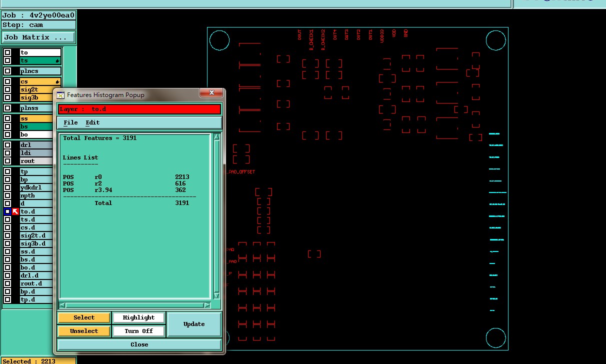Click the Highlight button

(x=138, y=317)
